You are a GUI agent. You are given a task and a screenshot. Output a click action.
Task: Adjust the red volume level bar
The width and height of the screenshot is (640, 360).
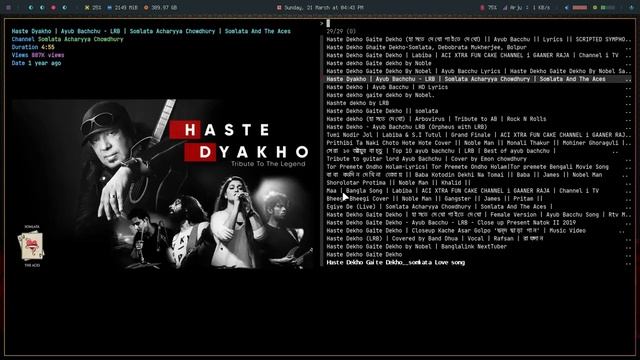[580, 7]
